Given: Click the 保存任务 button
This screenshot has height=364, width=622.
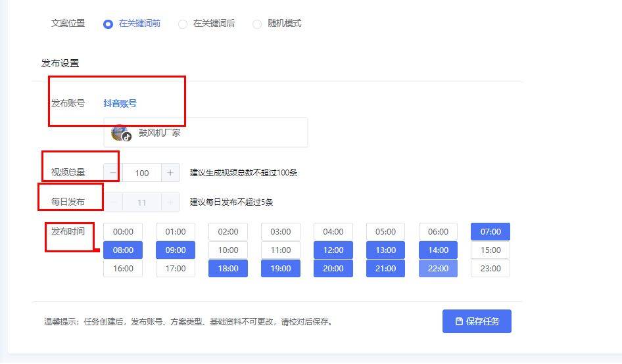Looking at the screenshot, I should (x=477, y=321).
